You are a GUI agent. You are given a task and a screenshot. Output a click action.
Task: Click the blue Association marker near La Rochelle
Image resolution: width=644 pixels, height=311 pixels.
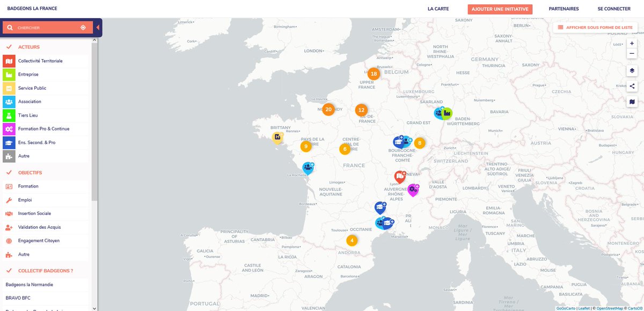click(x=308, y=168)
